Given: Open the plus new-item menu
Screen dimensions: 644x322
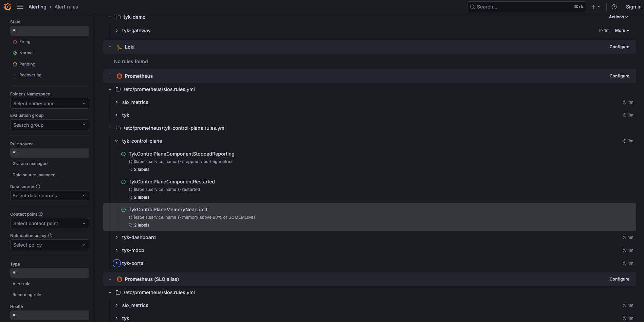Looking at the screenshot, I should pyautogui.click(x=596, y=7).
